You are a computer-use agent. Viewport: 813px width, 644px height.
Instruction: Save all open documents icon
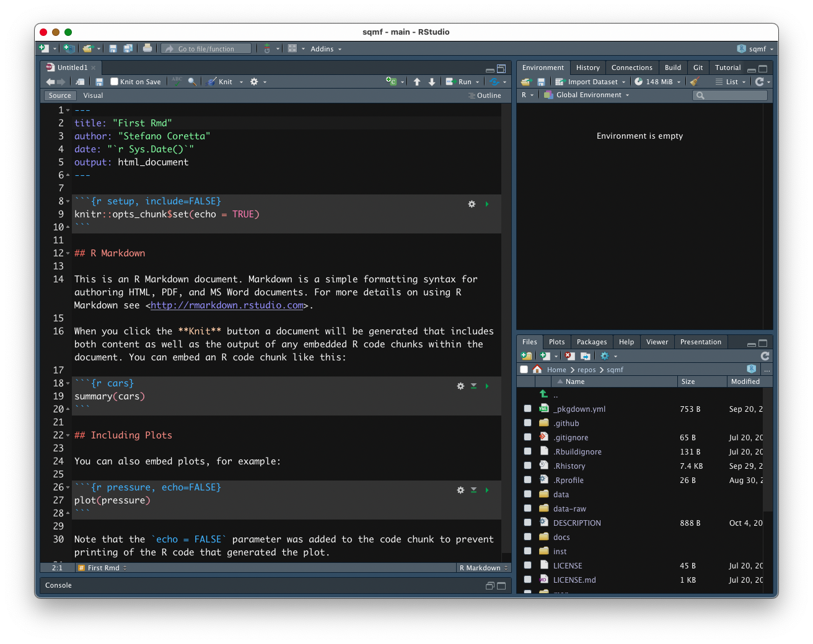(x=128, y=48)
